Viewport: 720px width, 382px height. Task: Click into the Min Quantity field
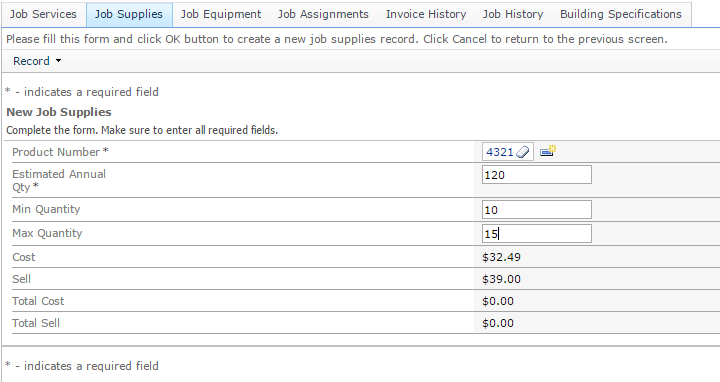point(537,210)
